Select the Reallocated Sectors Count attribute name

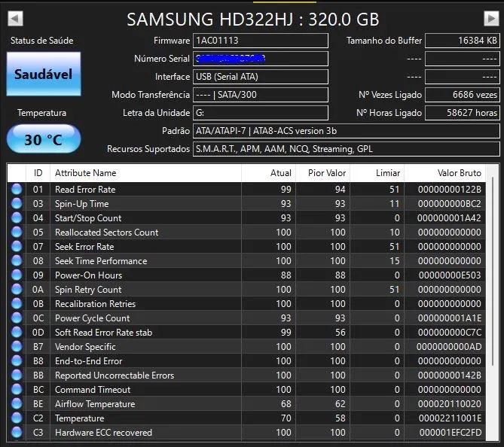[107, 233]
